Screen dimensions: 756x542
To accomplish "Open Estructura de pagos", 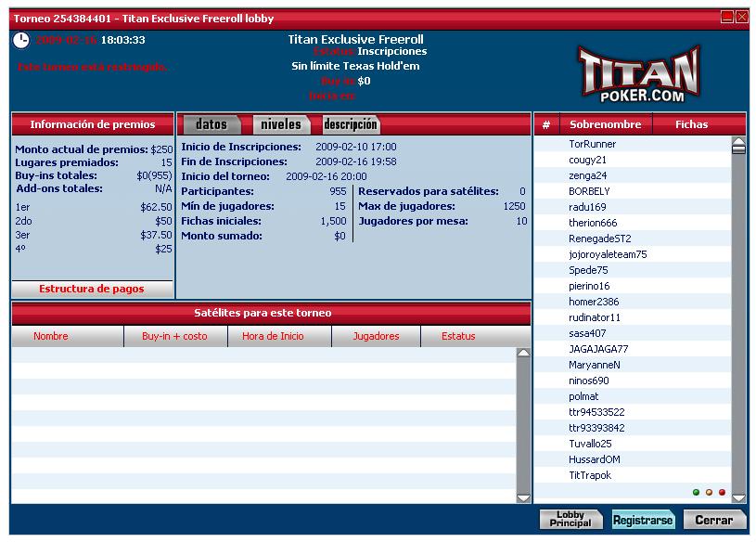I will coord(92,289).
